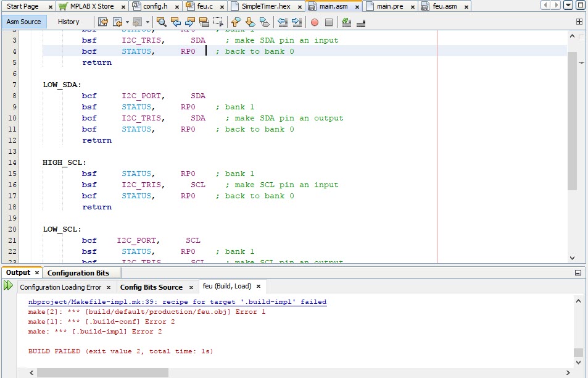
Task: Go to next occurrence with blue right arrow
Action: click(x=191, y=20)
